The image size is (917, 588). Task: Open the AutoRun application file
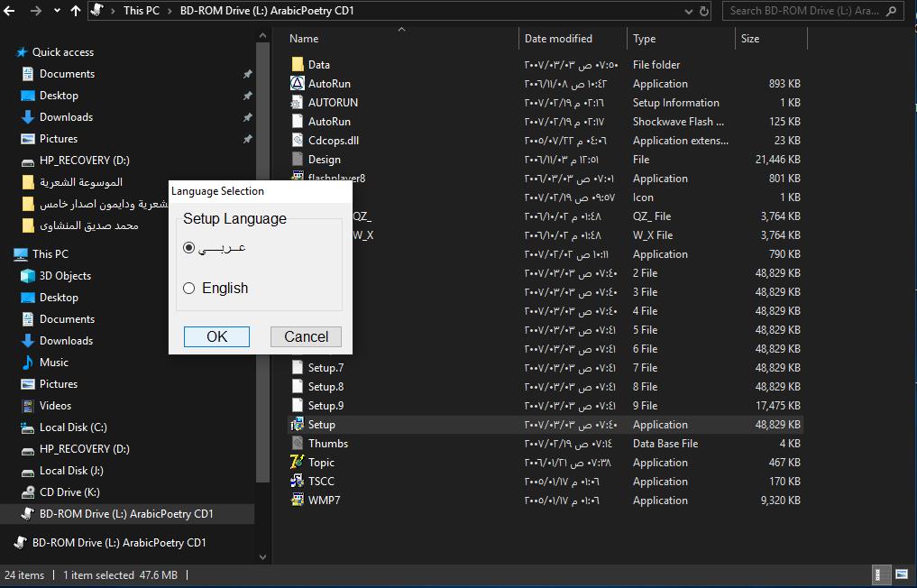[x=329, y=84]
